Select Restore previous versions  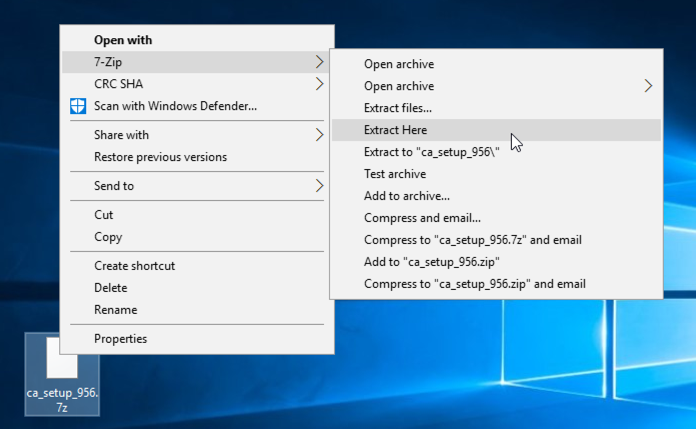click(160, 157)
